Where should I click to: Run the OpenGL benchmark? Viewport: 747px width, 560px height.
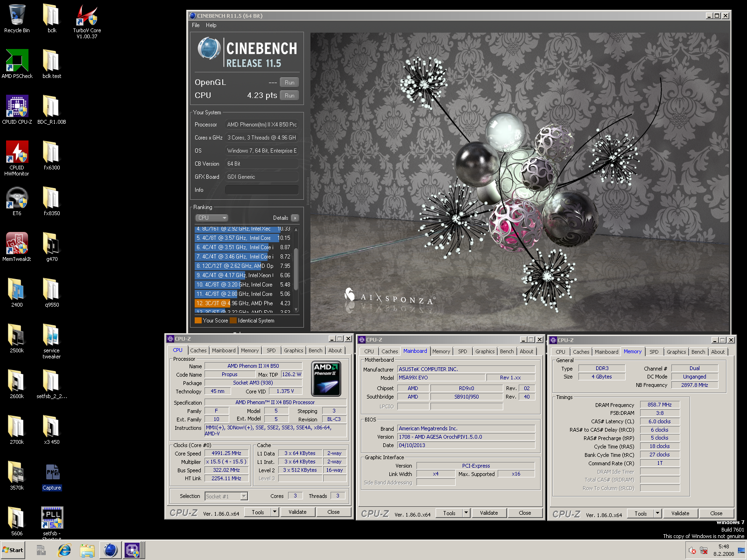[289, 83]
